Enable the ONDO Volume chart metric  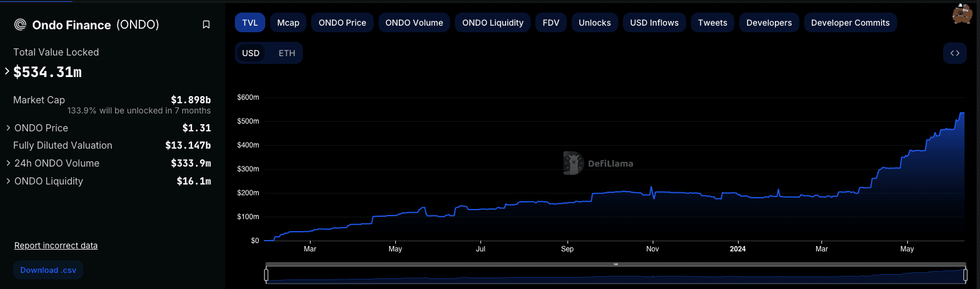click(x=414, y=23)
